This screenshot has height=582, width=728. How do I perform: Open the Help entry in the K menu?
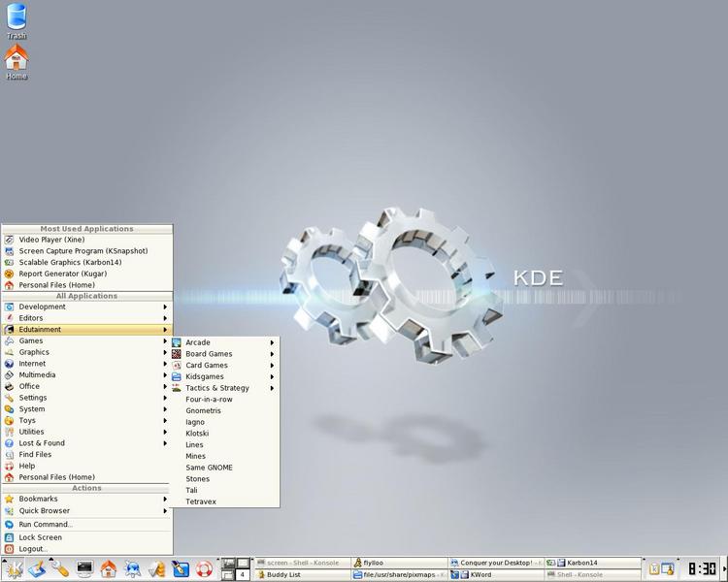(x=86, y=466)
